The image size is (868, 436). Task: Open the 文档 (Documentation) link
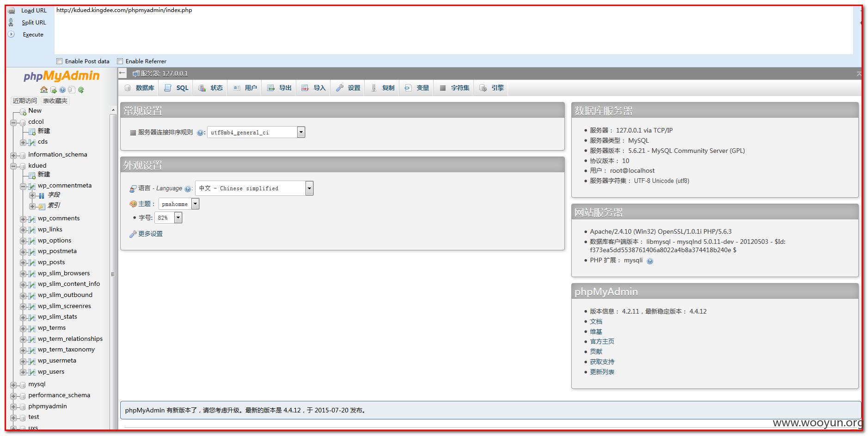(x=596, y=321)
